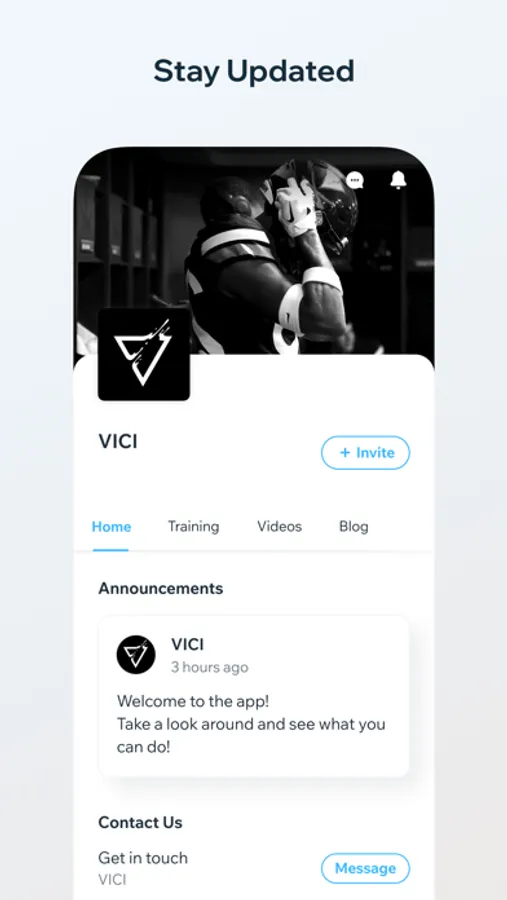Click the Invite button

click(x=366, y=453)
